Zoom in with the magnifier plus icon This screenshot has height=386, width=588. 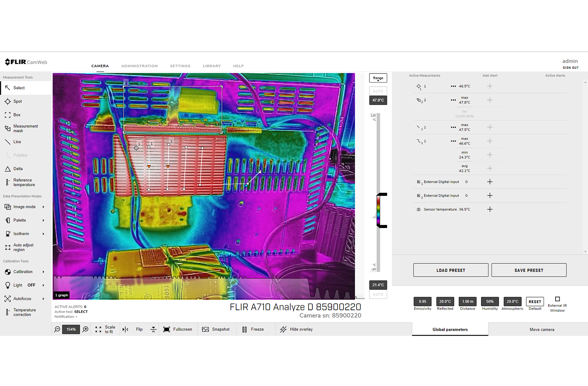pos(86,329)
